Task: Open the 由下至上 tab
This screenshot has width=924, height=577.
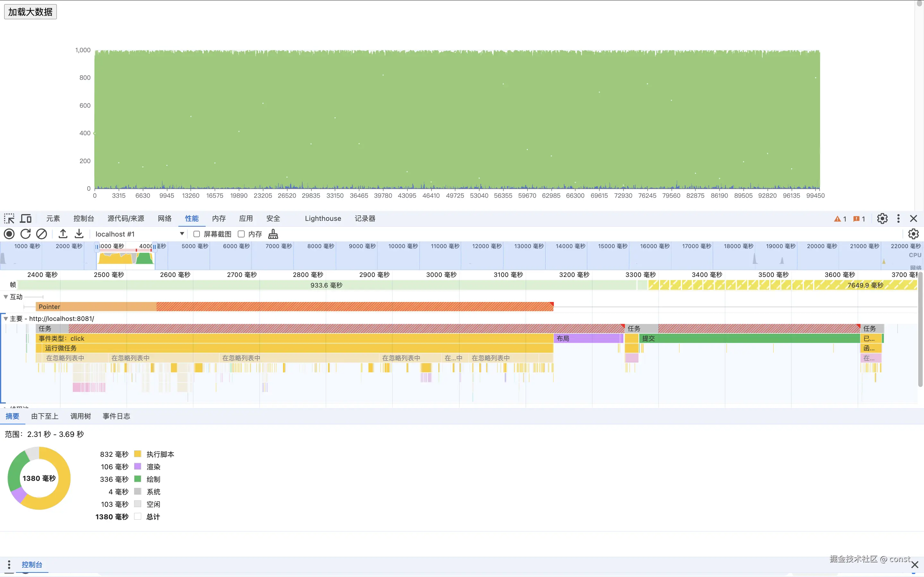Action: tap(45, 416)
